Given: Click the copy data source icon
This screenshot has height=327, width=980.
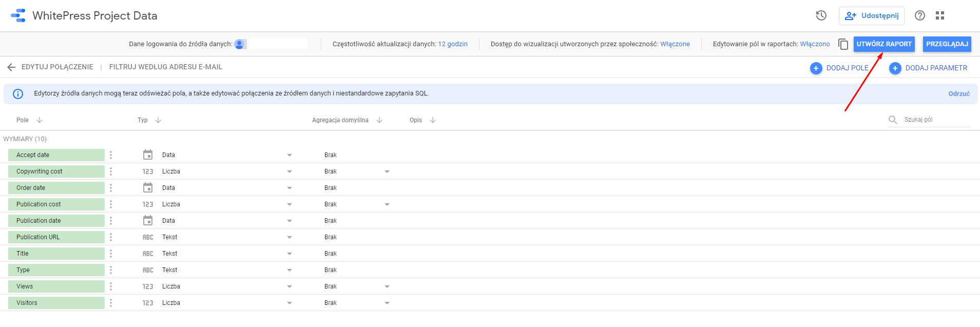Looking at the screenshot, I should [x=843, y=44].
